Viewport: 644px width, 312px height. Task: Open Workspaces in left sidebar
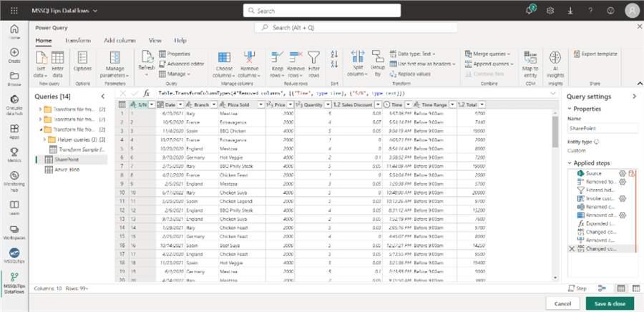(14, 233)
